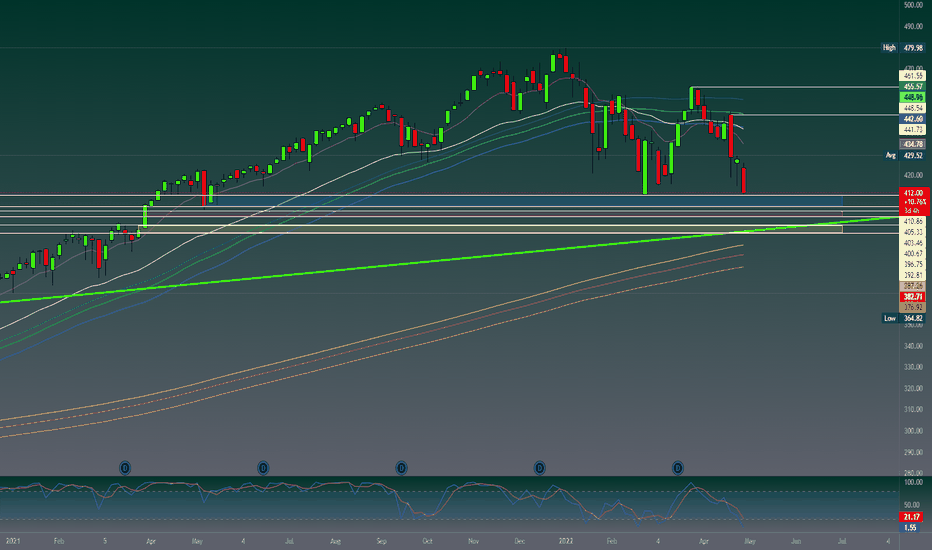Screen dimensions: 932x550
Task: Click the 405.33 price label
Action: pyautogui.click(x=913, y=232)
